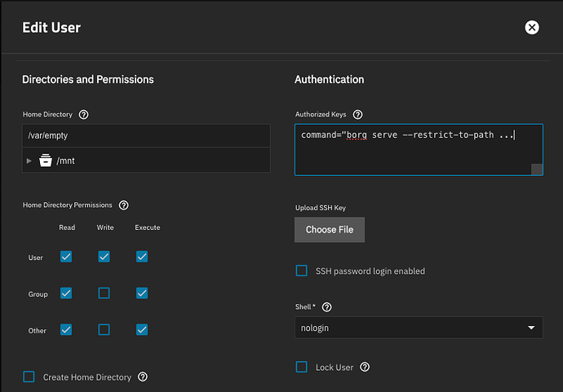Open help for Home Directory
Viewport: 563px width, 392px height.
pyautogui.click(x=84, y=114)
